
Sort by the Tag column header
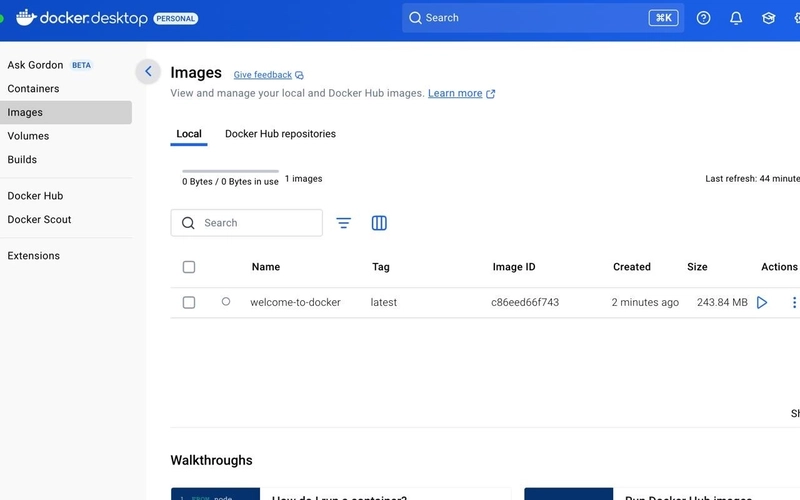point(381,267)
